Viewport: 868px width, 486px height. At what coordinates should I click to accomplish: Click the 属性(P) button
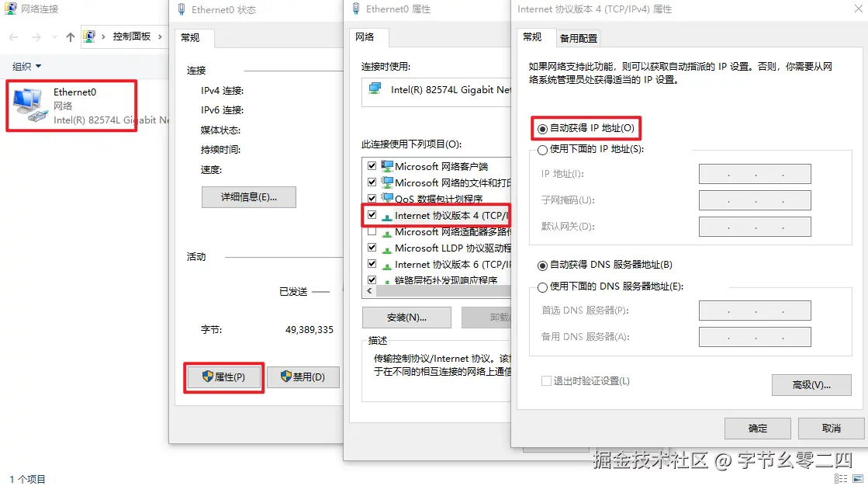[x=223, y=377]
